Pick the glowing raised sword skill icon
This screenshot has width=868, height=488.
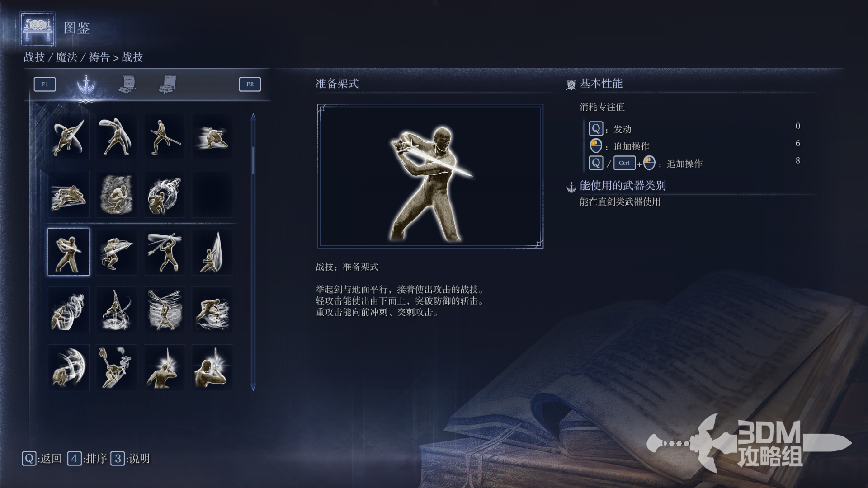coord(165,368)
